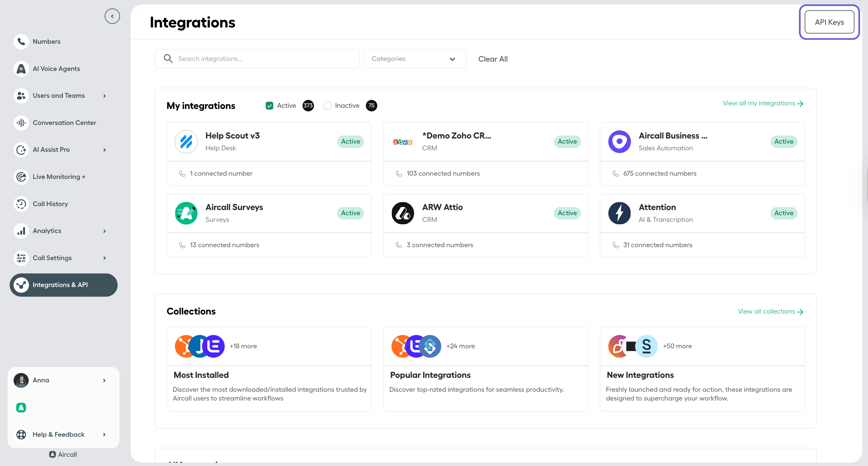Screen dimensions: 868x466
Task: Click the Attention lightning bolt logo
Action: 619,213
